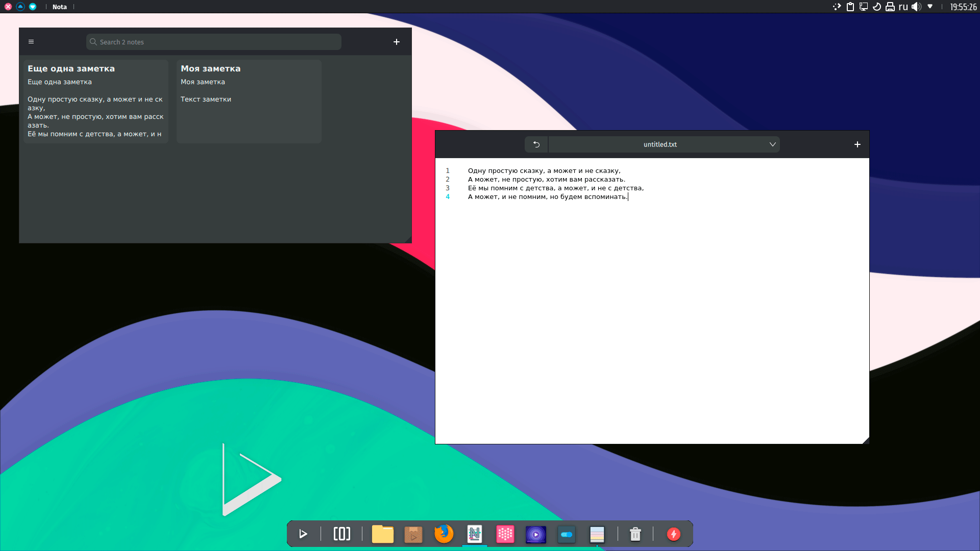Launch Firefox from the dock
This screenshot has height=551, width=980.
pyautogui.click(x=444, y=534)
